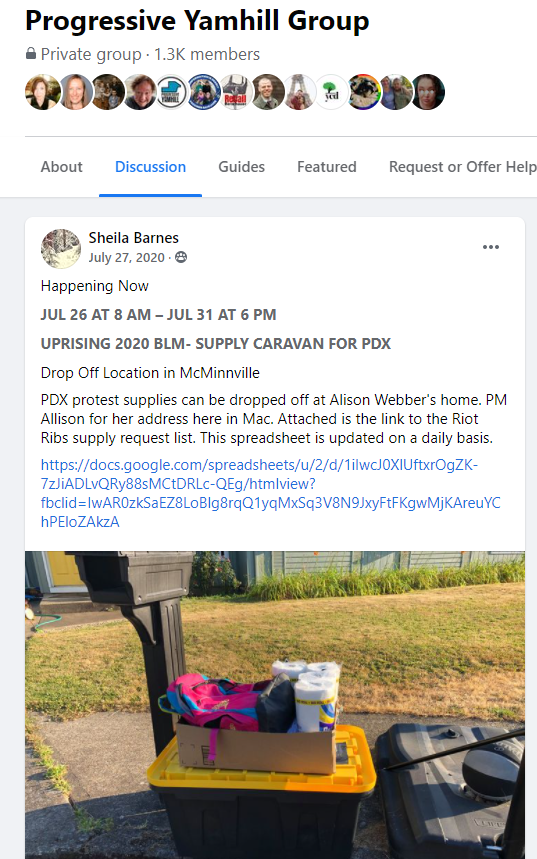The width and height of the screenshot is (537, 859).
Task: Open the last member avatar in the row
Action: pos(427,92)
